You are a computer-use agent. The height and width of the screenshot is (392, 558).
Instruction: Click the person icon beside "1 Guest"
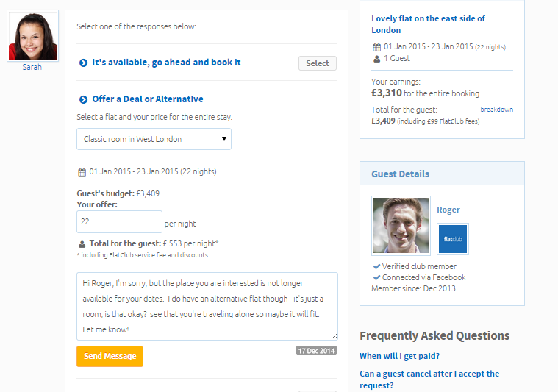(376, 59)
